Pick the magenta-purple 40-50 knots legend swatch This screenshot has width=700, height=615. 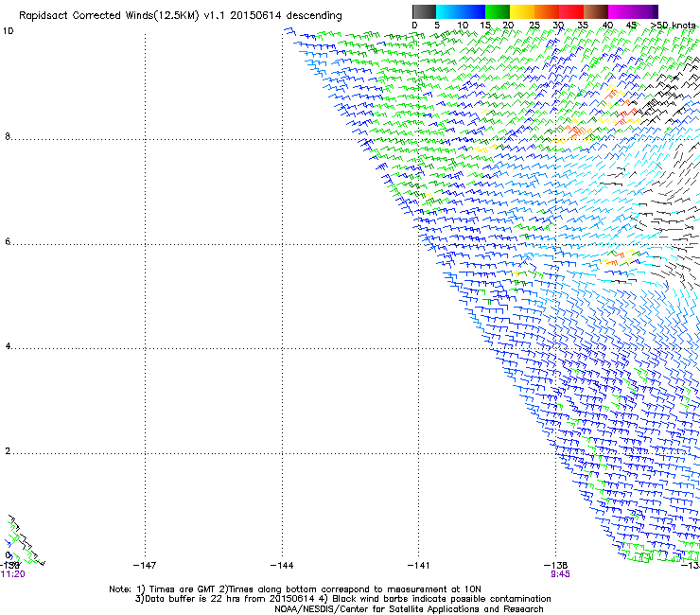point(633,11)
